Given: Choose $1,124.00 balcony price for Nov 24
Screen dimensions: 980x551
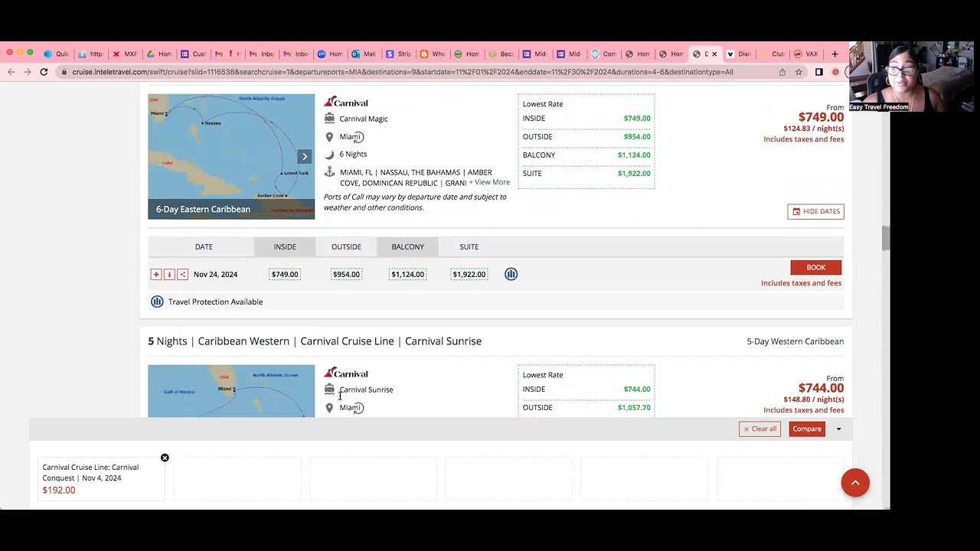Looking at the screenshot, I should 407,274.
